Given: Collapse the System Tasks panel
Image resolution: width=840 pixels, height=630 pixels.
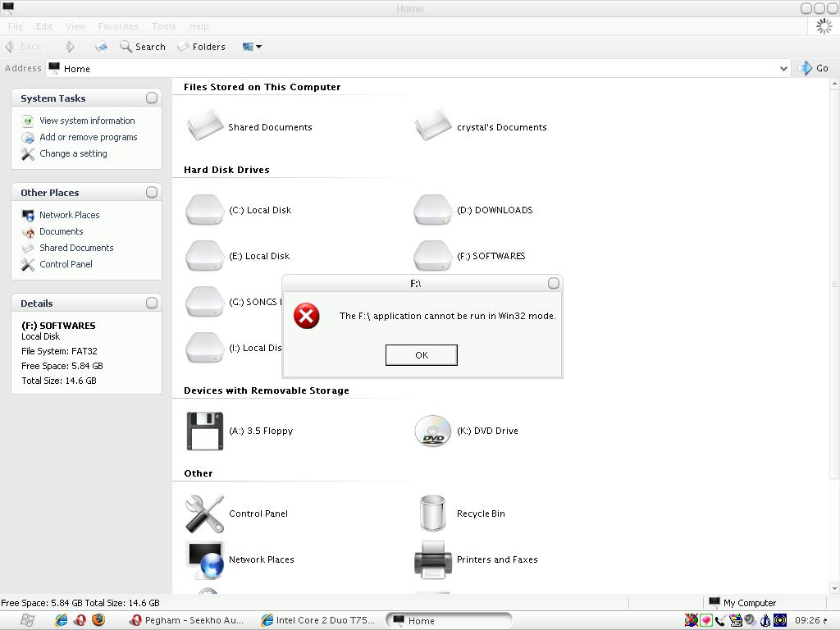Looking at the screenshot, I should pos(152,98).
